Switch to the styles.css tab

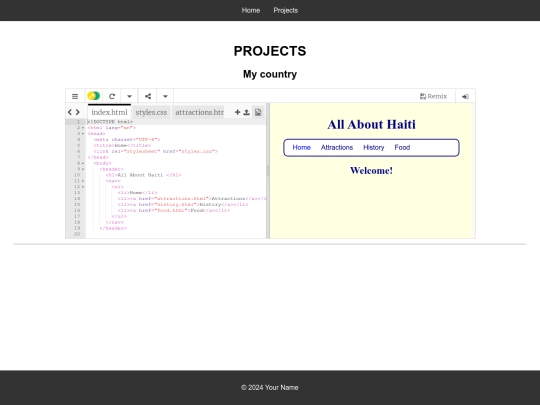click(x=151, y=112)
